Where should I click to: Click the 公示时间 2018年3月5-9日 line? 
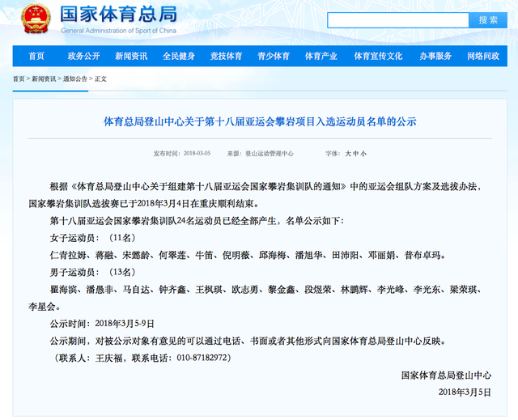coord(102,324)
